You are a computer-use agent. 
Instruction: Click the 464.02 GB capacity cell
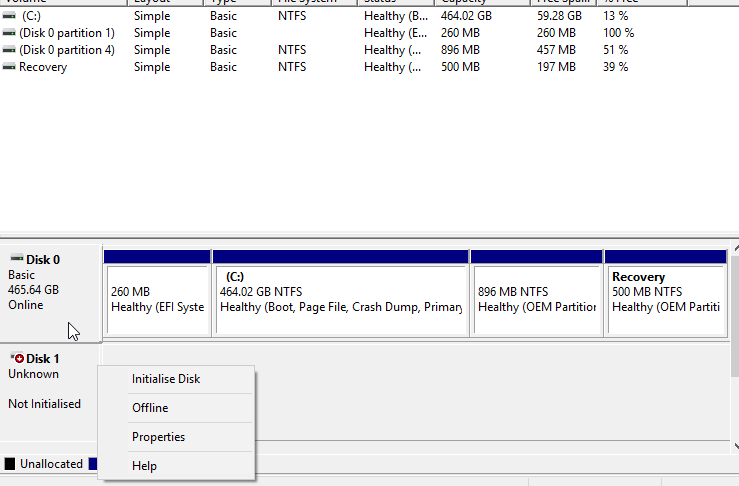(x=466, y=16)
